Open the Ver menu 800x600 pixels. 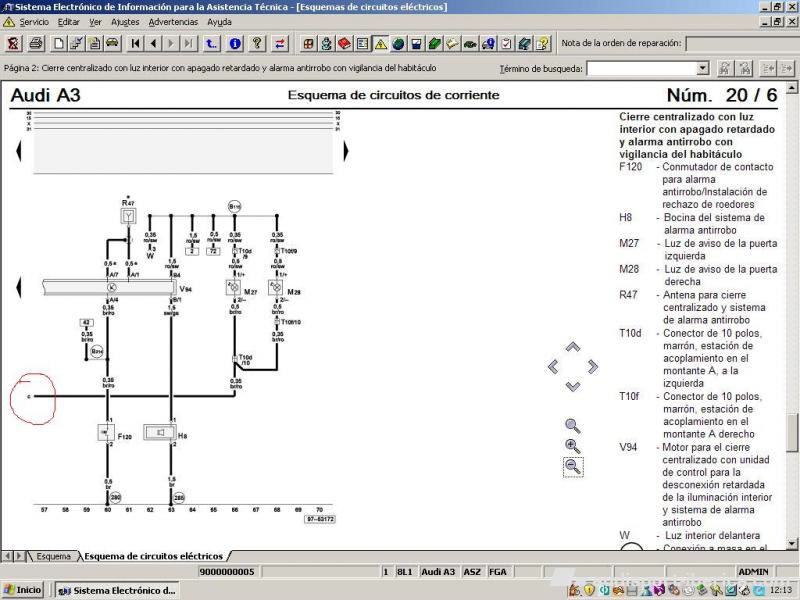(x=95, y=22)
